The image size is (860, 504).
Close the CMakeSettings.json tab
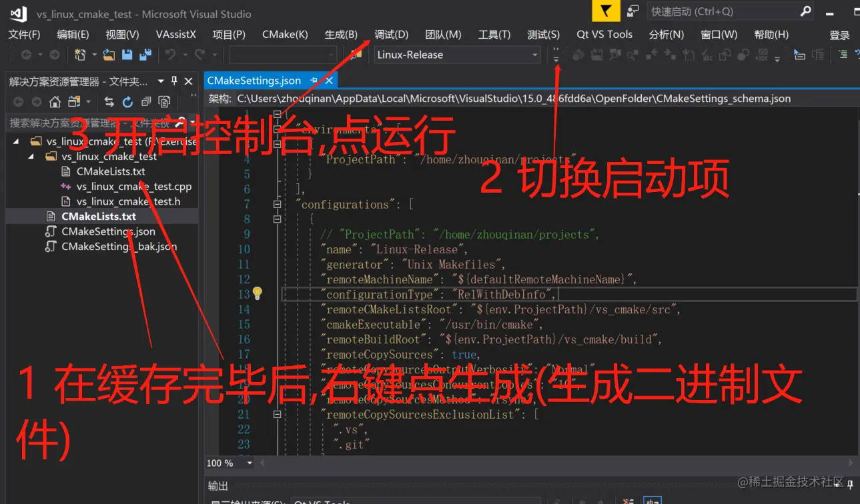click(329, 81)
